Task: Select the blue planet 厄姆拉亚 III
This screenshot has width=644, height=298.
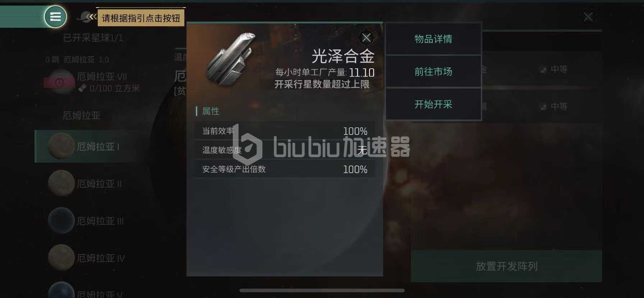Action: [x=61, y=220]
